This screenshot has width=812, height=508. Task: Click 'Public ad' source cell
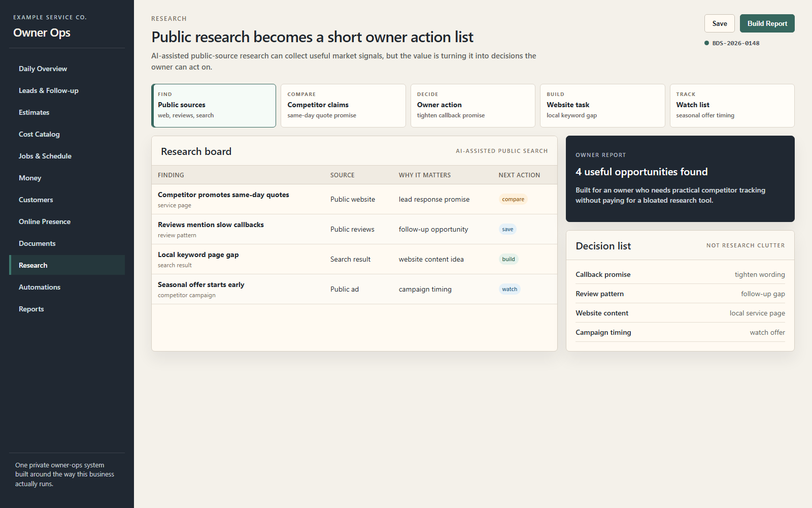click(345, 289)
